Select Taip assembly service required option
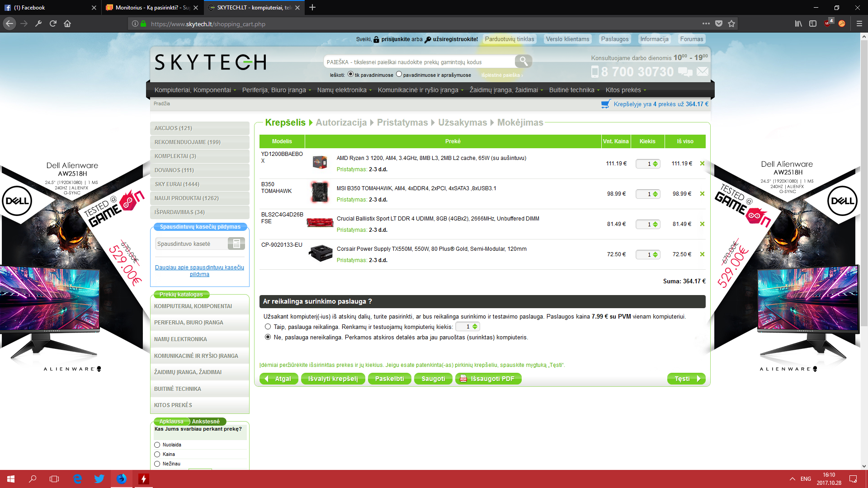Viewport: 868px width, 488px height. pyautogui.click(x=268, y=327)
